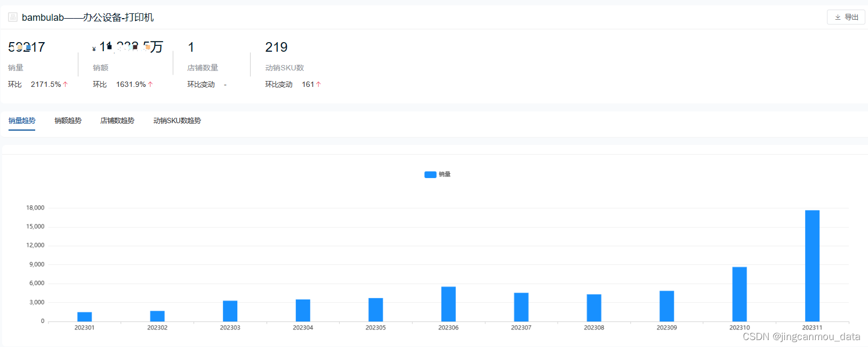868x347 pixels.
Task: Select the 202303 bar in chart
Action: [x=230, y=311]
